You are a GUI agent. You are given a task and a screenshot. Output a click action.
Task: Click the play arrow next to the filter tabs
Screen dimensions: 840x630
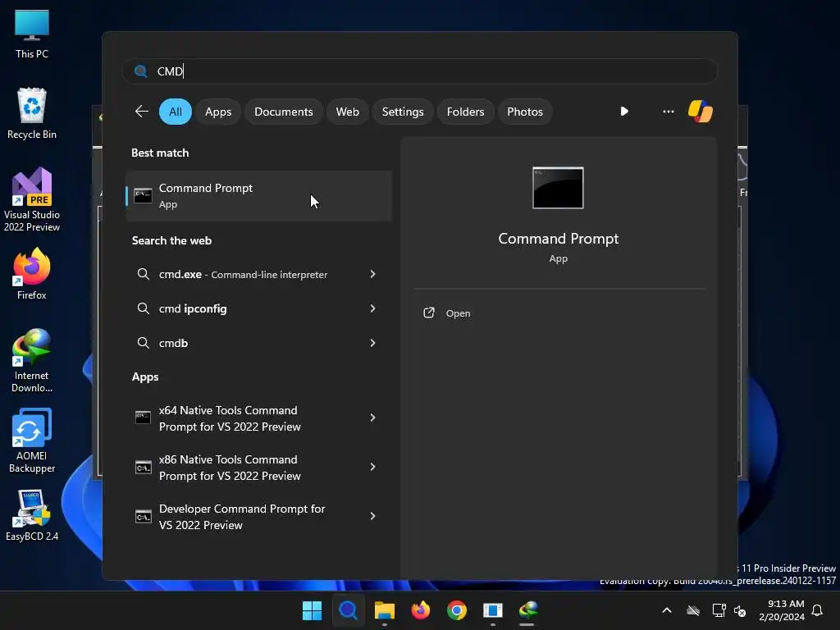point(624,112)
